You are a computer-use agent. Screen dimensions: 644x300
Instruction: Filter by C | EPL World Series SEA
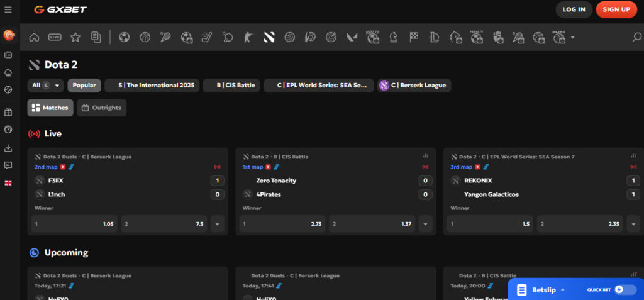coord(319,86)
